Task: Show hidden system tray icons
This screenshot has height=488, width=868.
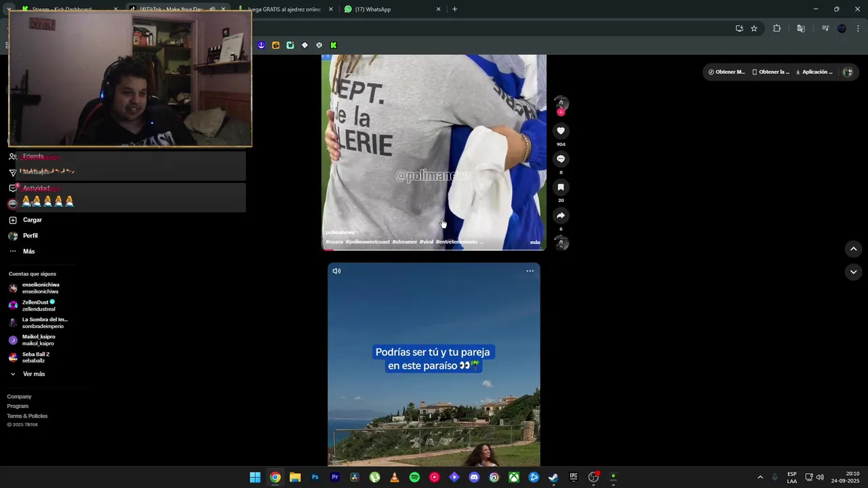Action: click(x=760, y=477)
